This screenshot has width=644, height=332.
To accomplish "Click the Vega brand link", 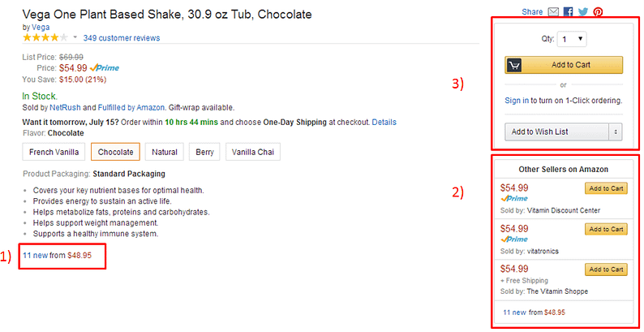I will pos(41,27).
